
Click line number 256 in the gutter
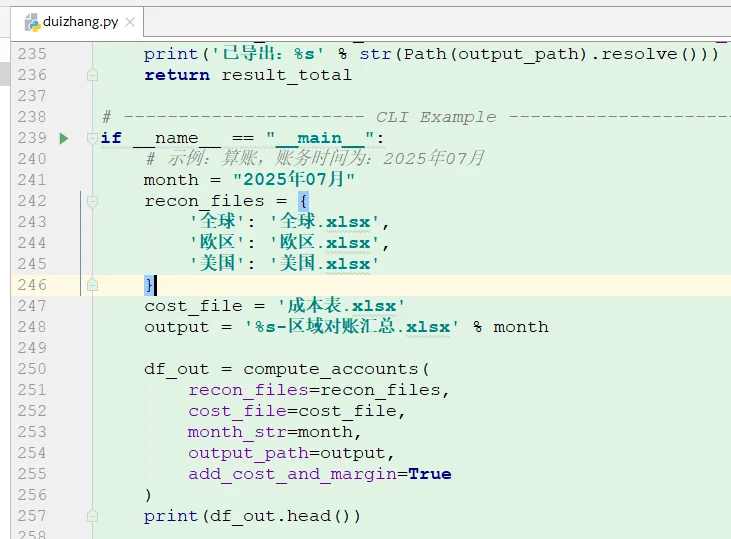click(x=32, y=495)
